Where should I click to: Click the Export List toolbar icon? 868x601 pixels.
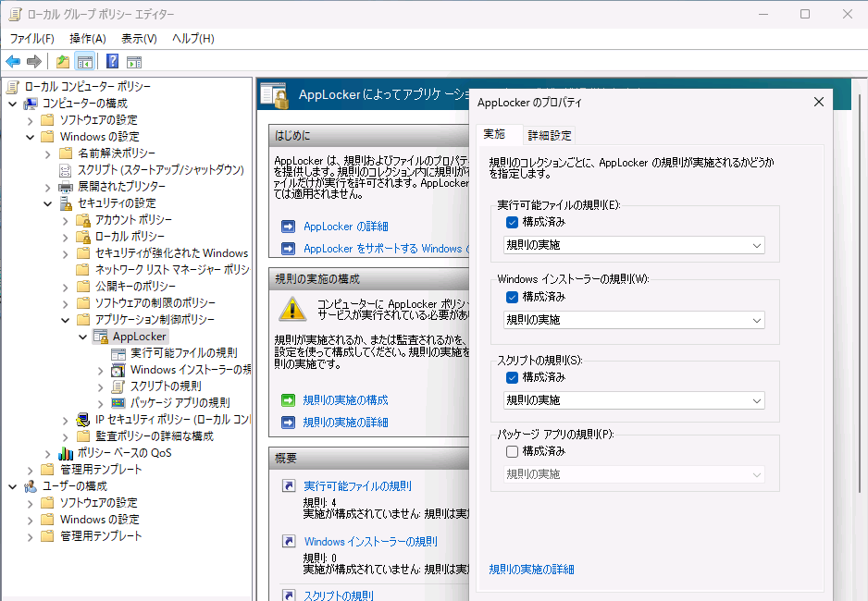(61, 62)
